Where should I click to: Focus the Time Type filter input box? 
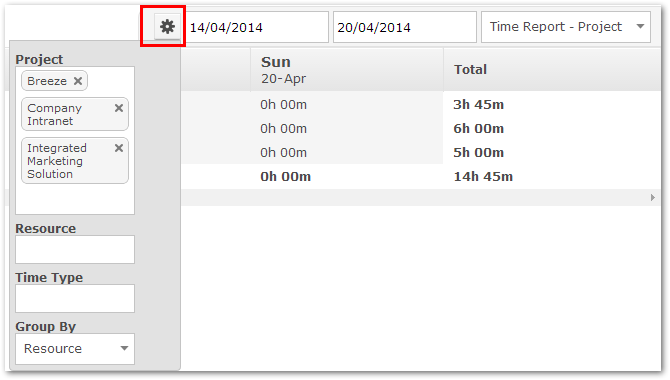[x=75, y=298]
